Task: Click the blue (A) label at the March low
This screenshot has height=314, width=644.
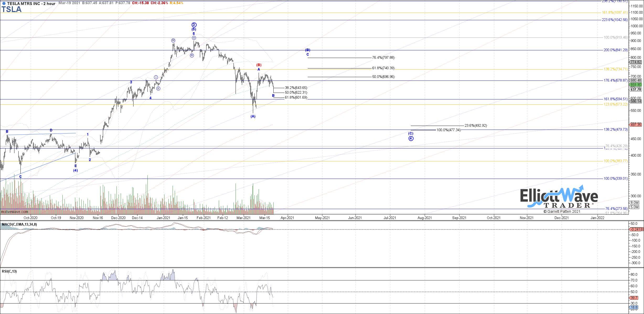Action: pyautogui.click(x=253, y=116)
